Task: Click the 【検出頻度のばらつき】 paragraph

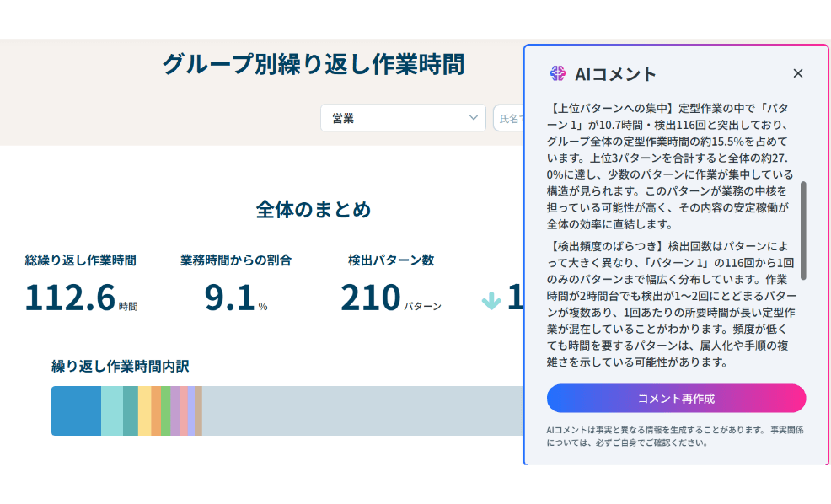Action: (672, 304)
